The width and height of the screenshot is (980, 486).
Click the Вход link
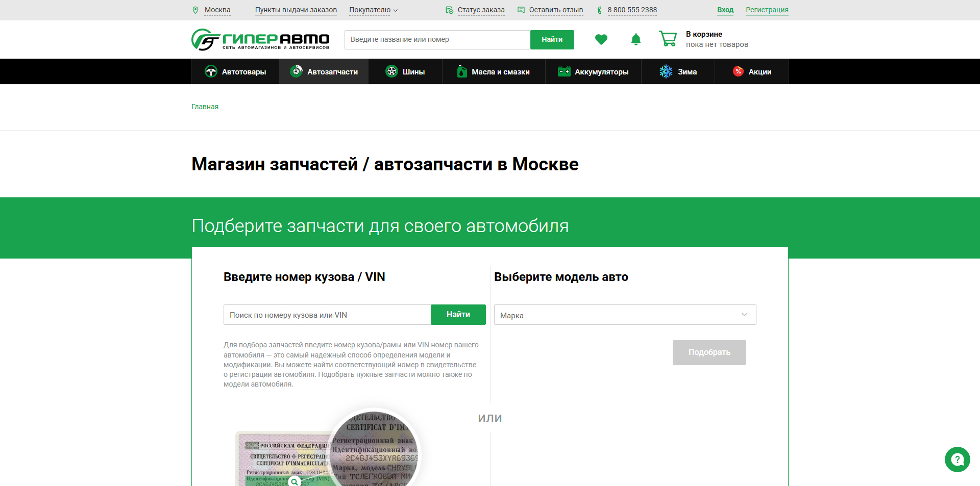[x=725, y=10]
